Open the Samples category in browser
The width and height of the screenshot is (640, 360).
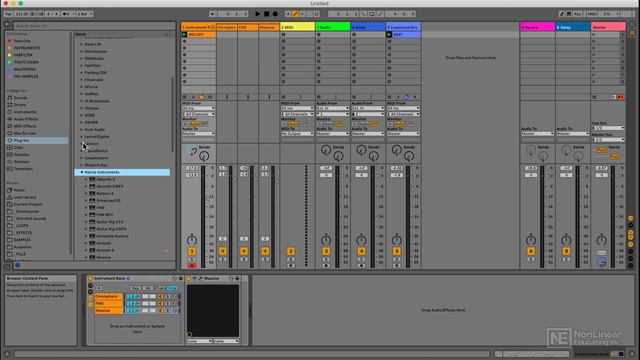pos(21,155)
